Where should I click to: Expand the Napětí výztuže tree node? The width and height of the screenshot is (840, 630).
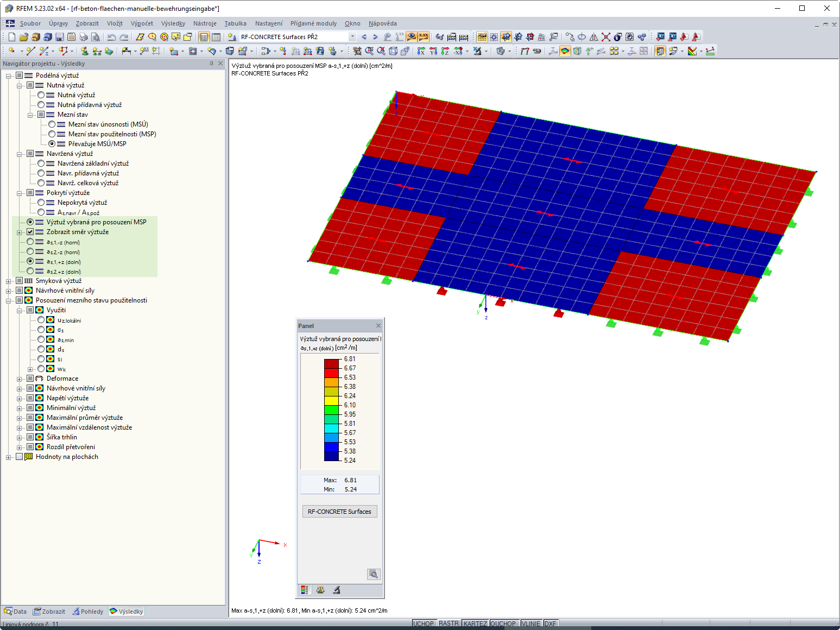[20, 398]
